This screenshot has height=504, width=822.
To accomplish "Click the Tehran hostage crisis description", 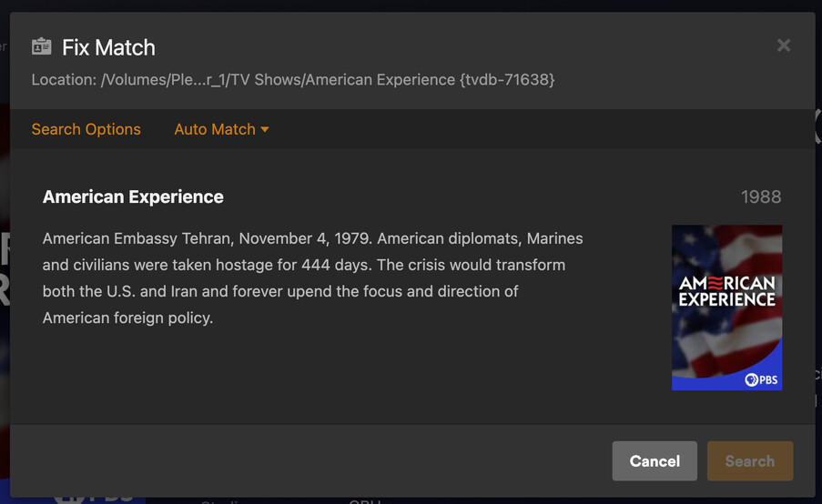I will [312, 278].
